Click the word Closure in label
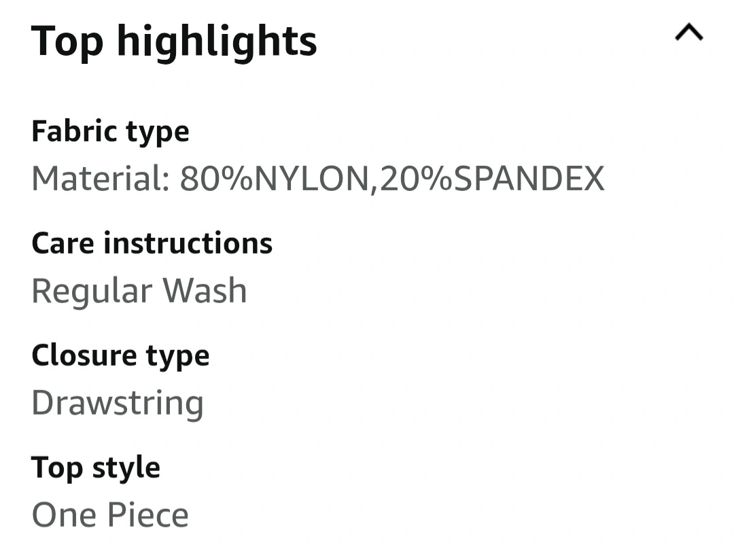 84,355
